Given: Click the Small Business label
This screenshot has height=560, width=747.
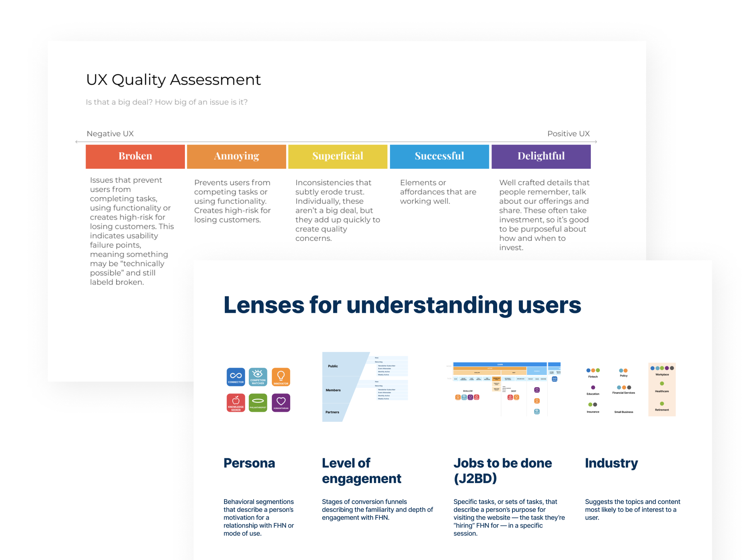Looking at the screenshot, I should (x=624, y=412).
